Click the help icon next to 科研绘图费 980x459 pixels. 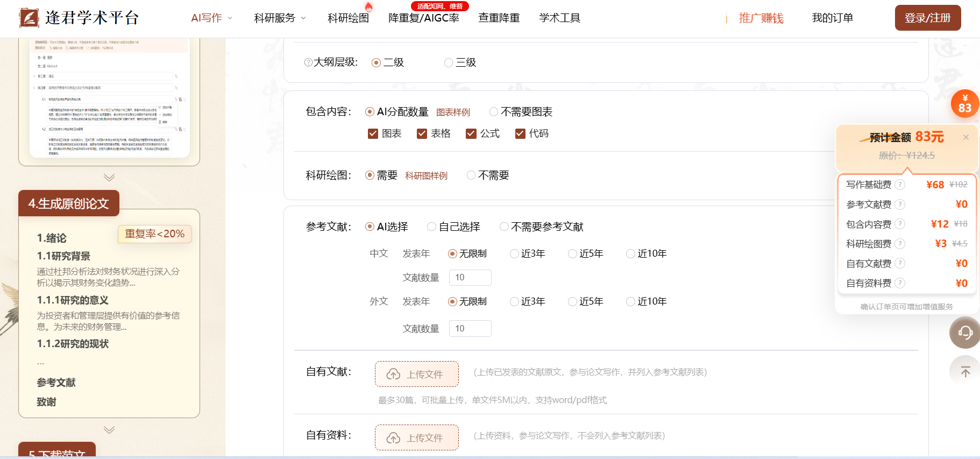point(900,244)
